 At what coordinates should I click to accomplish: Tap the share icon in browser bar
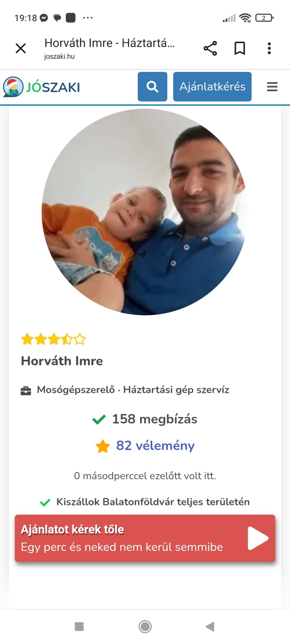[x=210, y=48]
